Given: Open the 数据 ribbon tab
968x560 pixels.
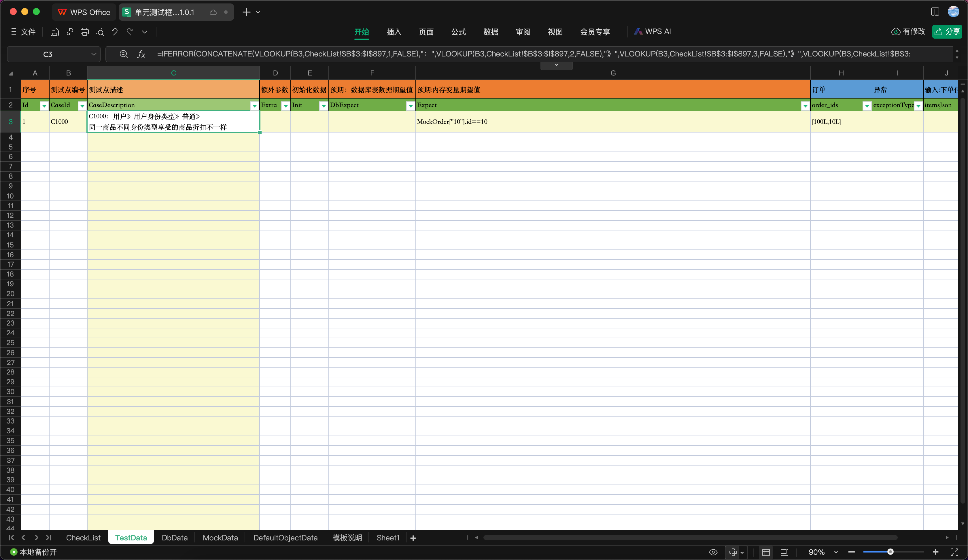Looking at the screenshot, I should pyautogui.click(x=491, y=32).
